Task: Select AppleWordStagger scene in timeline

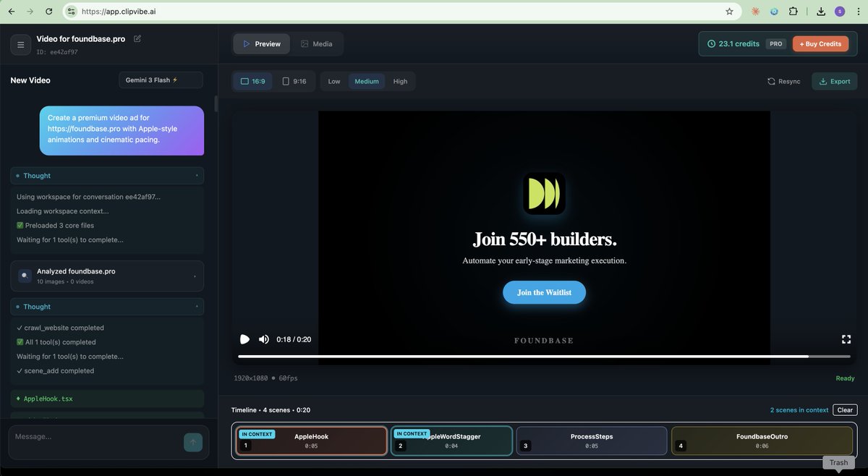Action: [451, 441]
